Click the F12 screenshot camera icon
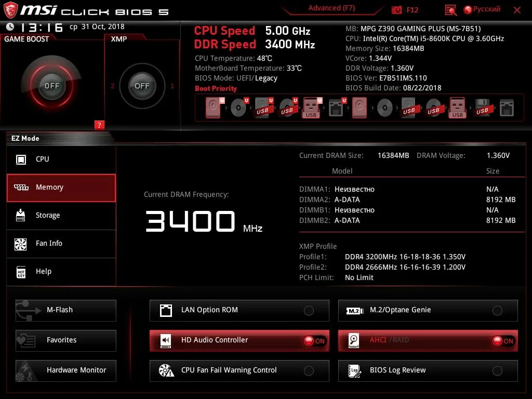 coord(396,10)
